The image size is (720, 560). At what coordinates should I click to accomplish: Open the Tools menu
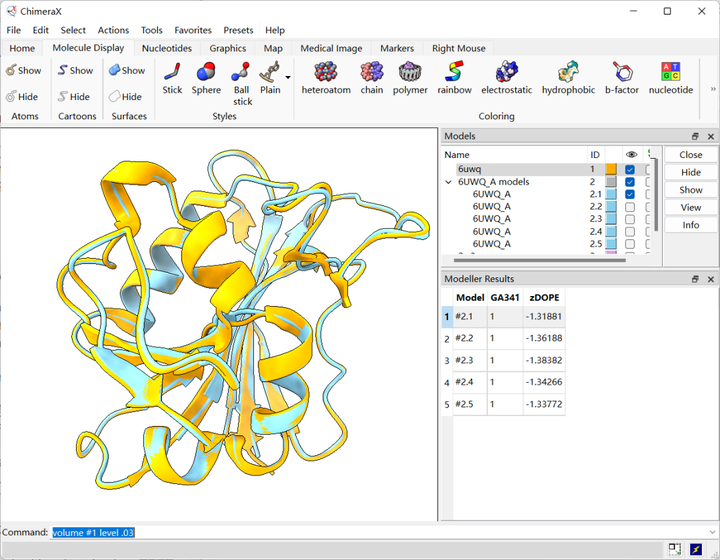pyautogui.click(x=151, y=30)
